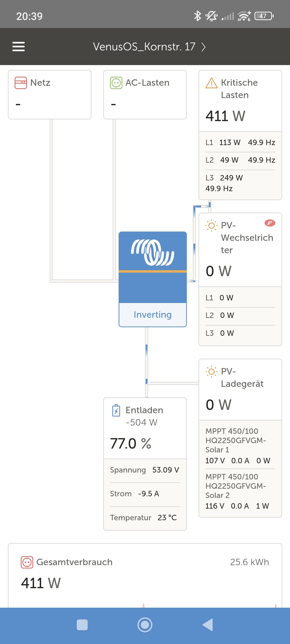Tap the battery Entladen icon
This screenshot has height=644, width=290.
116,410
